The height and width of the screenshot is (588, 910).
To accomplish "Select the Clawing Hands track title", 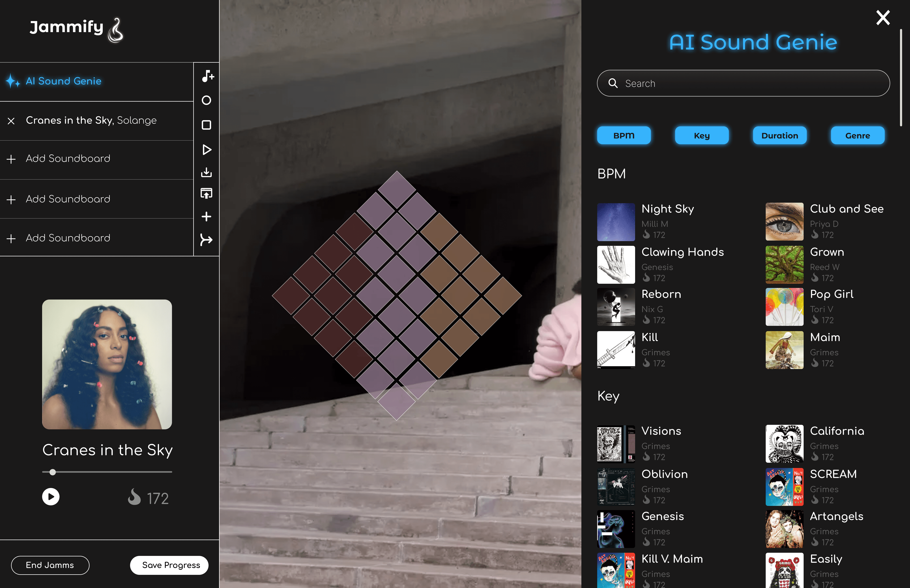I will point(683,252).
